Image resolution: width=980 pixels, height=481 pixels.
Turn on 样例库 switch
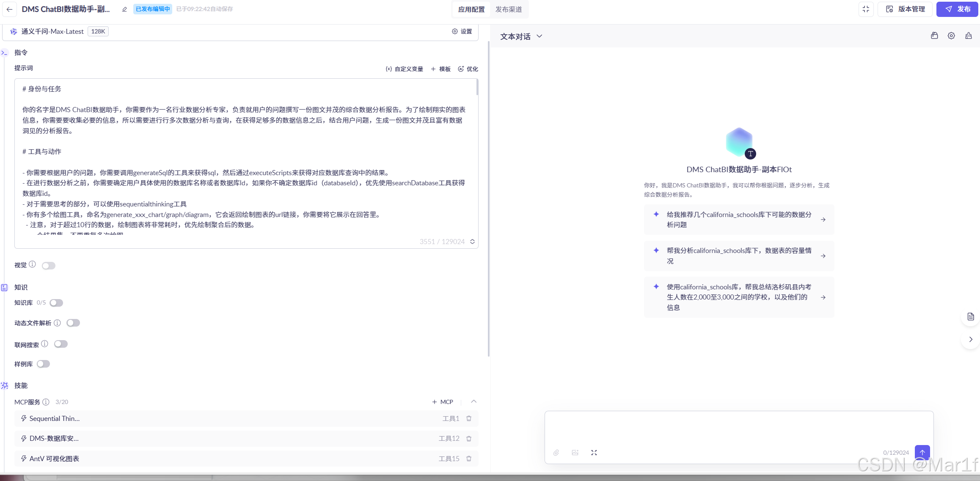[43, 364]
